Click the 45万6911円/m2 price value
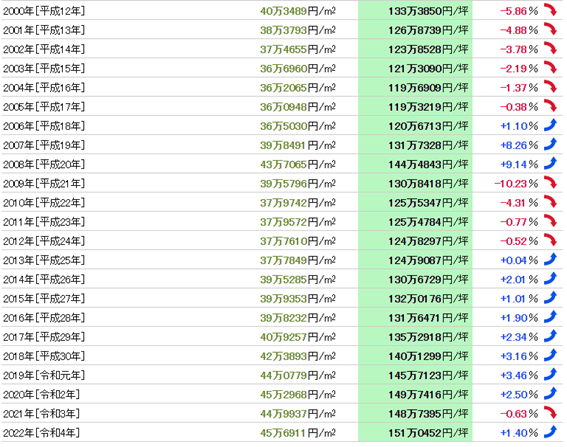The image size is (567, 447). click(x=298, y=433)
